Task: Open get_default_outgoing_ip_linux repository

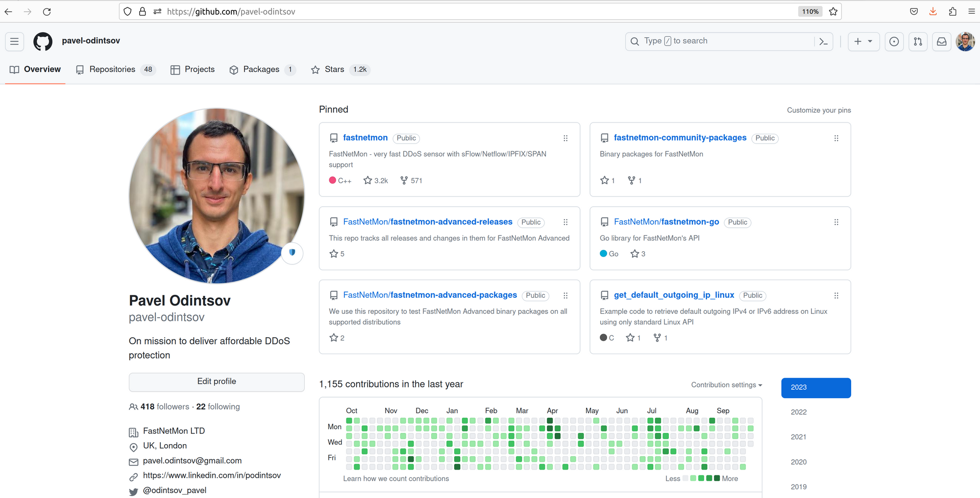Action: click(674, 295)
